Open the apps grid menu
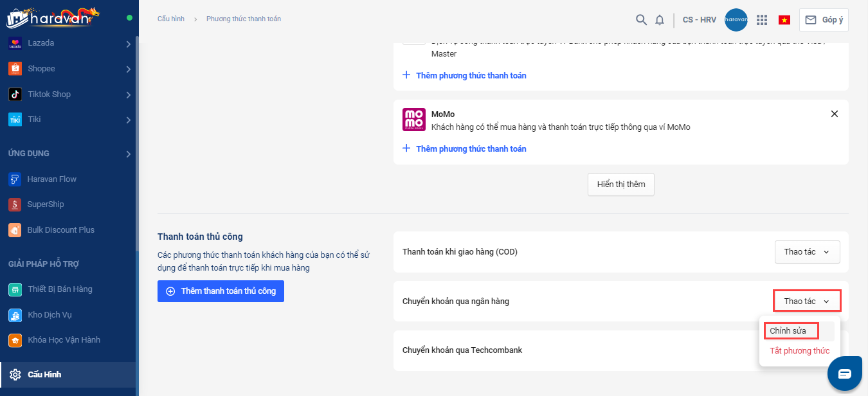Viewport: 868px width, 396px height. (x=762, y=20)
